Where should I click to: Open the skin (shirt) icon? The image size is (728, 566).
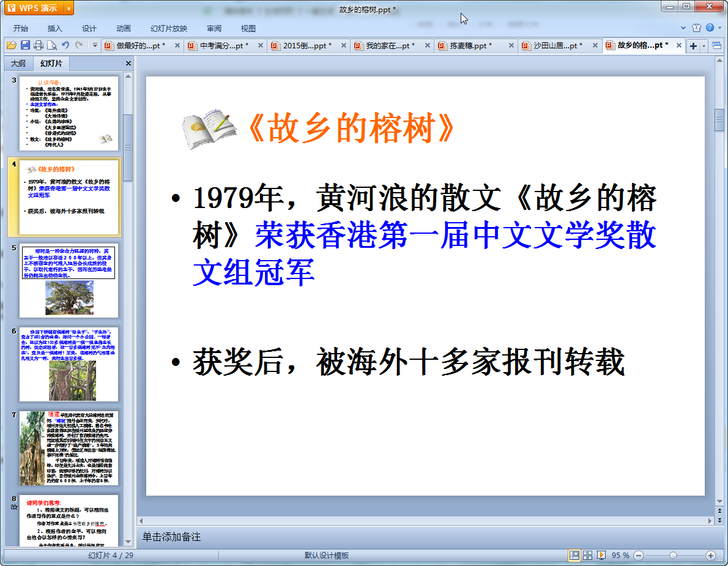[x=696, y=28]
